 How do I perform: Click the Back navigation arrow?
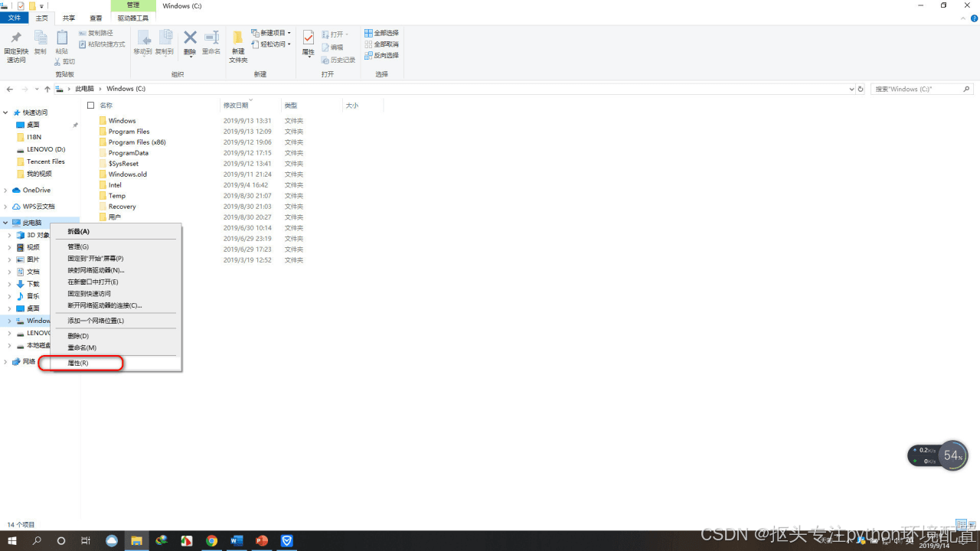click(10, 89)
